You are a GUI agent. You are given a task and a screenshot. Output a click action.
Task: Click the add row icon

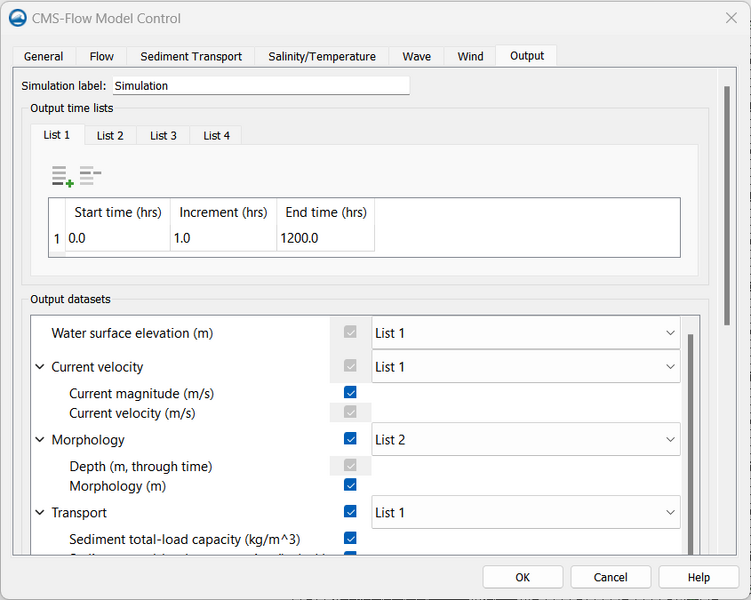tap(62, 176)
